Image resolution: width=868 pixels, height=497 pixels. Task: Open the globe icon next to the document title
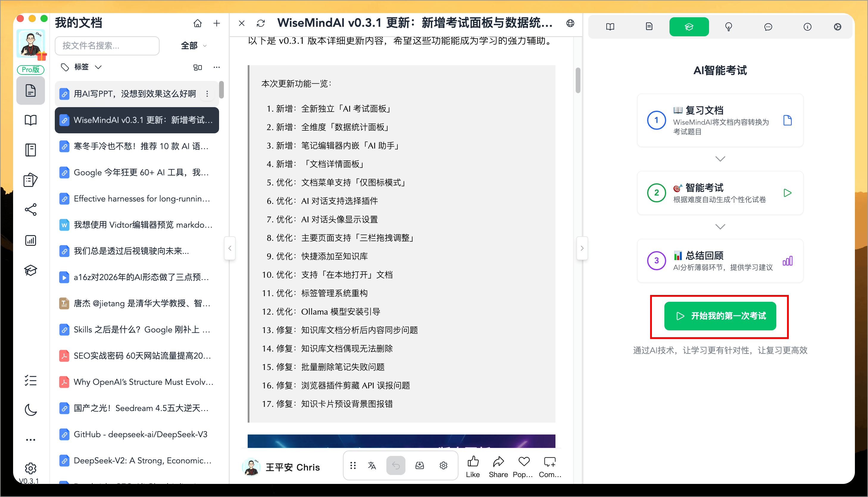pyautogui.click(x=570, y=23)
